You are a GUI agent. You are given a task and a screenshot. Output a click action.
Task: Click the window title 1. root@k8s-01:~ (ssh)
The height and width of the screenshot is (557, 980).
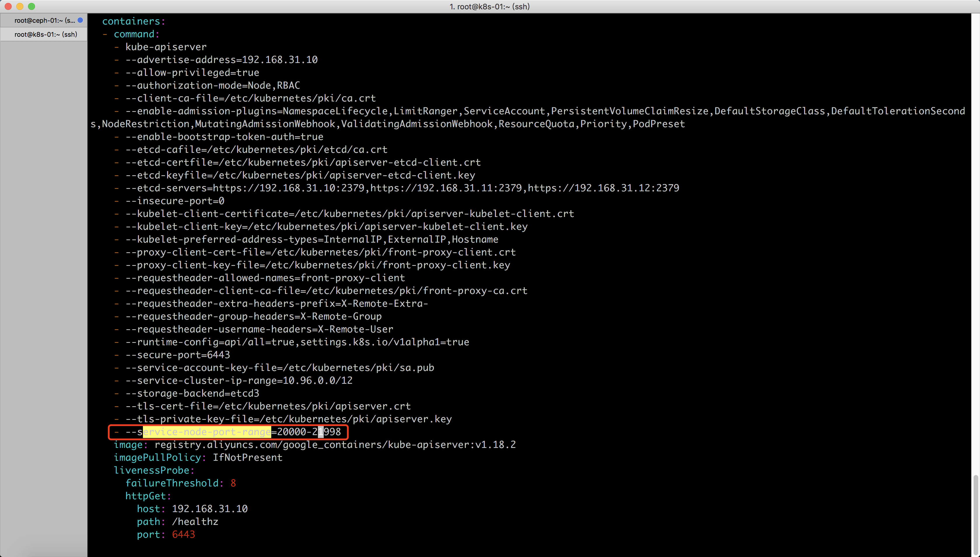click(489, 6)
